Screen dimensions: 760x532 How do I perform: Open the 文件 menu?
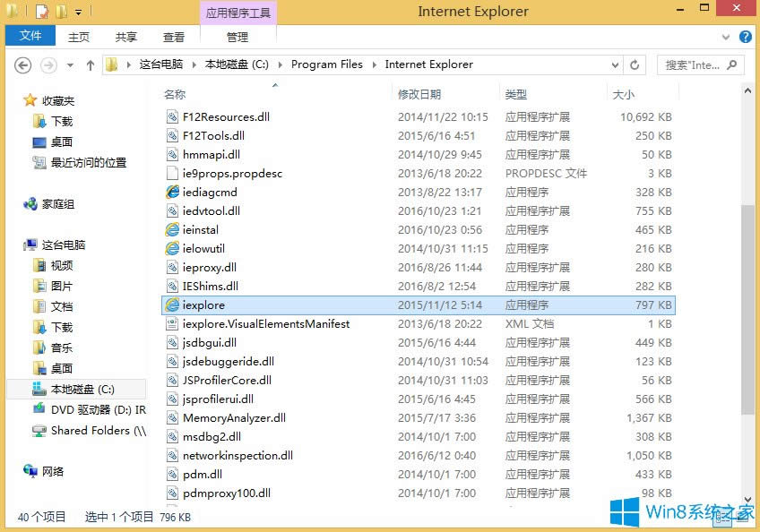click(x=30, y=36)
